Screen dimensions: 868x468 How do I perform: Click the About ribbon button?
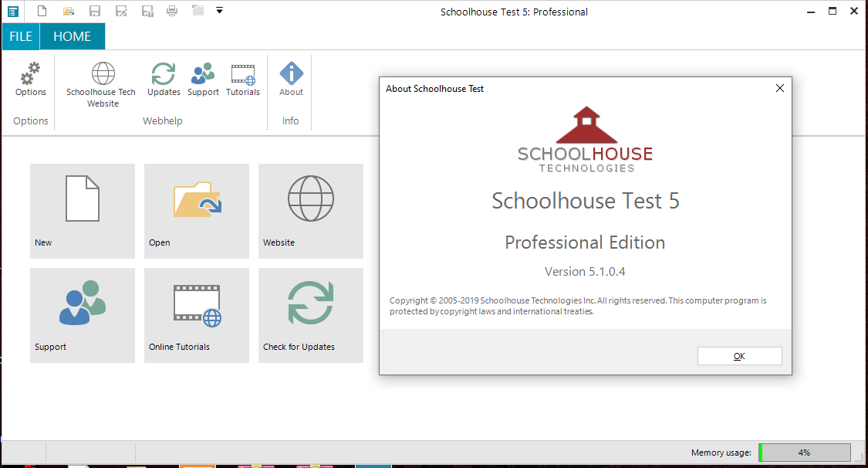point(291,80)
